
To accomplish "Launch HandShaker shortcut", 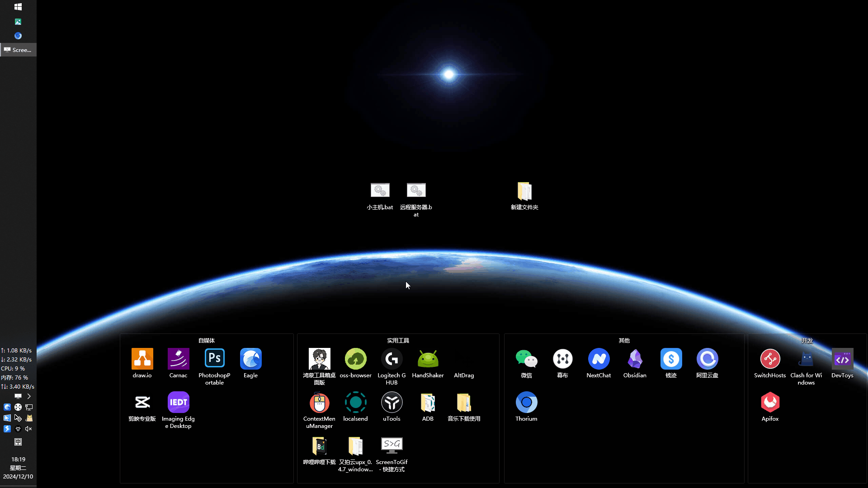I will (428, 364).
